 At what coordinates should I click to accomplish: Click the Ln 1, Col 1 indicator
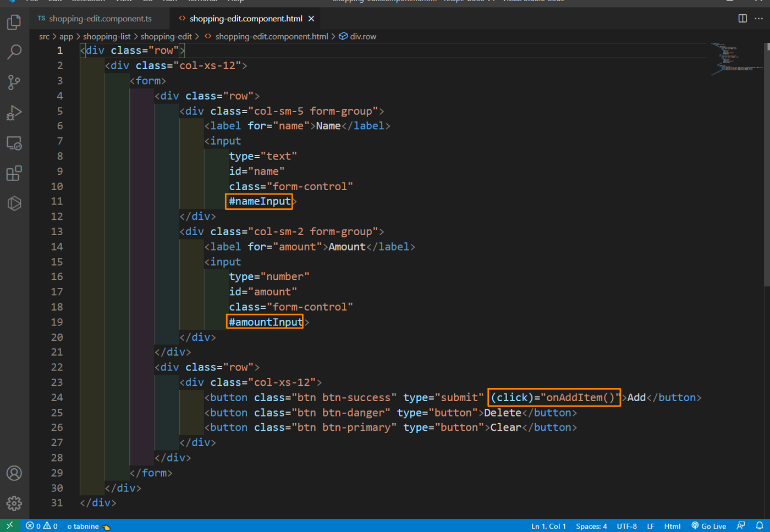point(548,526)
